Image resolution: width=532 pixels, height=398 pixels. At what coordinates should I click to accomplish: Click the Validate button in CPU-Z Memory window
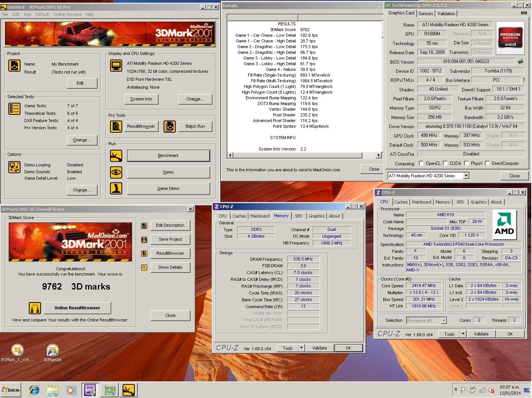(320, 348)
